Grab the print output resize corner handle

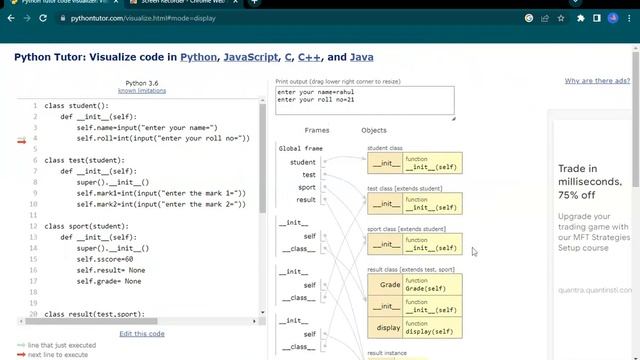[x=453, y=118]
